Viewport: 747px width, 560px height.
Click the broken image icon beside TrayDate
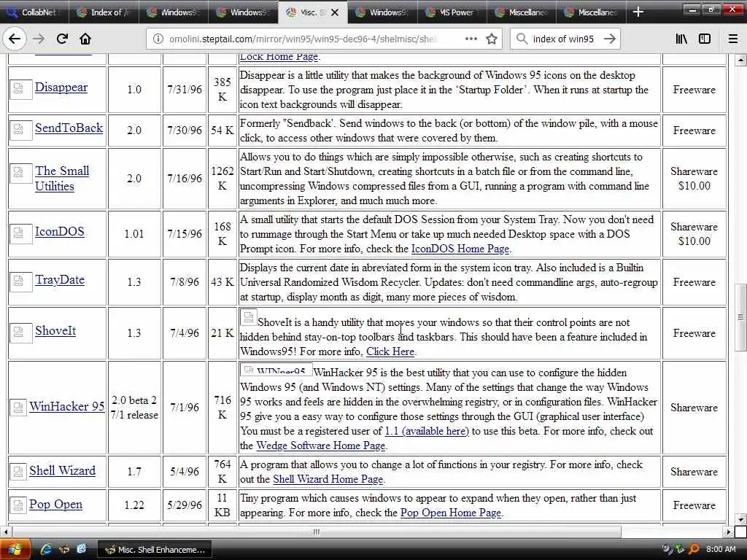point(20,281)
